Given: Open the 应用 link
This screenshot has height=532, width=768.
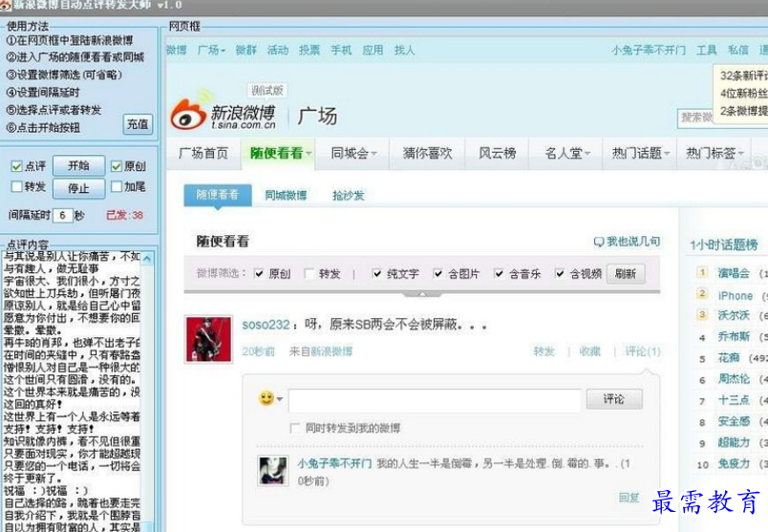Looking at the screenshot, I should click(373, 50).
